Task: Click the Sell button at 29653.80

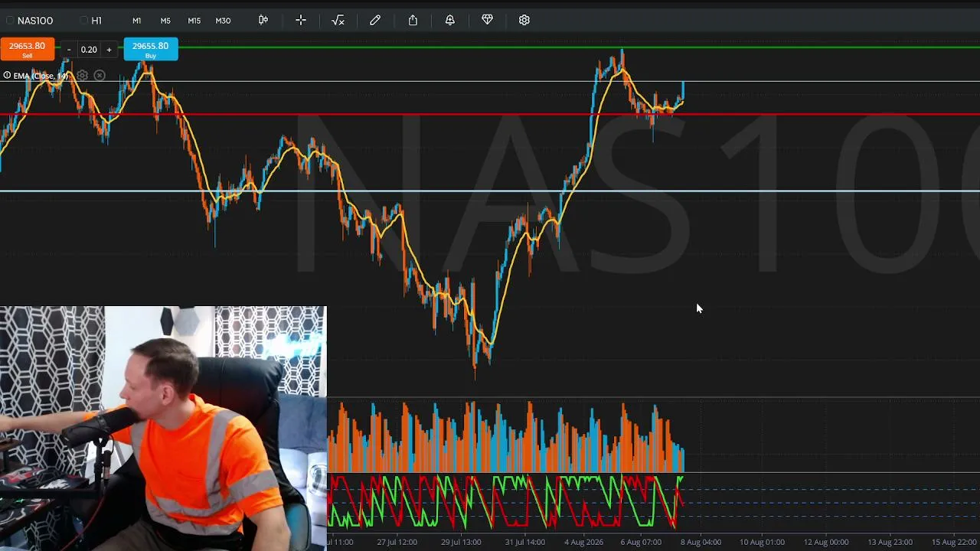Action: pos(27,50)
